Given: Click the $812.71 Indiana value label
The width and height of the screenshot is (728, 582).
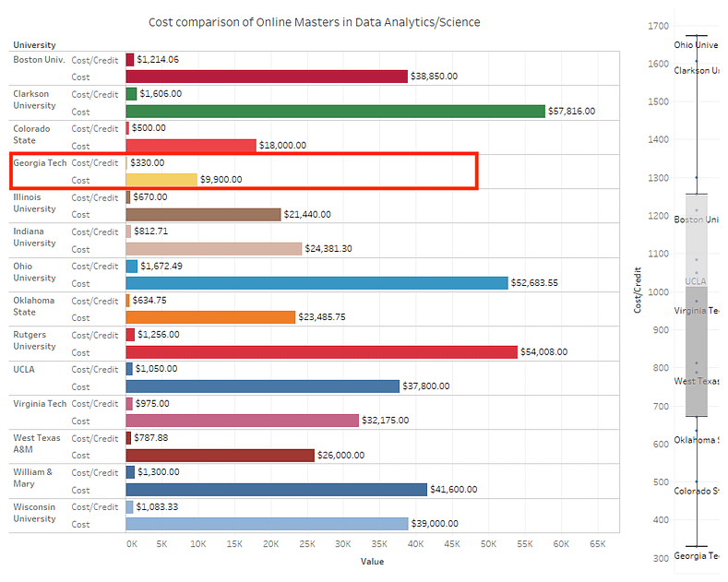Looking at the screenshot, I should (x=151, y=232).
